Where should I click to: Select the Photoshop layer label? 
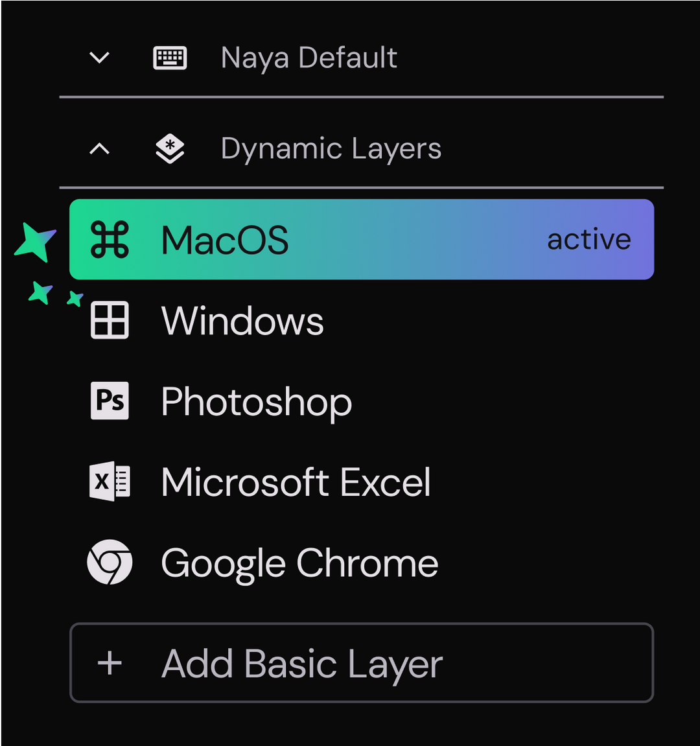coord(256,402)
